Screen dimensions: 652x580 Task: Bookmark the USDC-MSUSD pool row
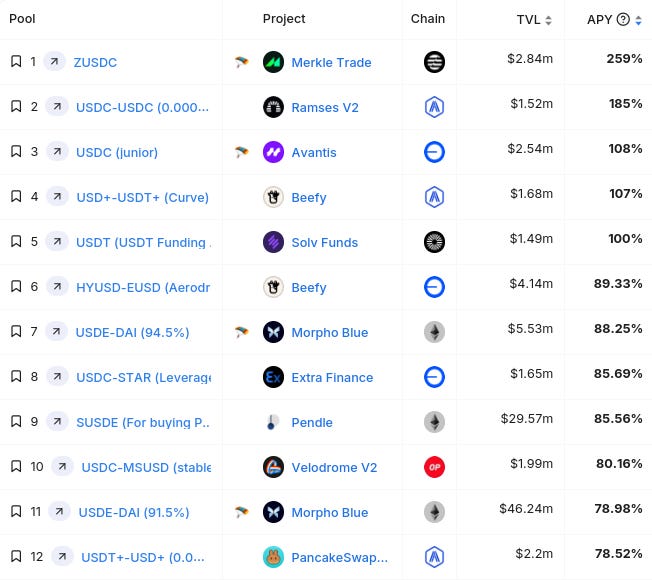pyautogui.click(x=16, y=466)
